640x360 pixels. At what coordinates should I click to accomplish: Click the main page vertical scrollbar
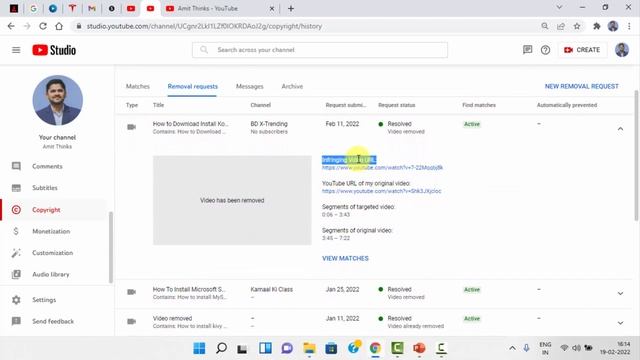point(636,155)
